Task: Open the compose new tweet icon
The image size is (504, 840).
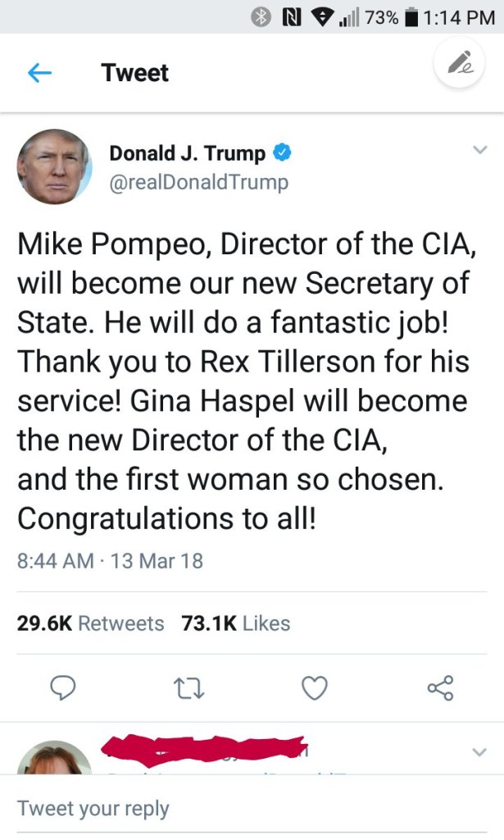Action: click(x=460, y=65)
